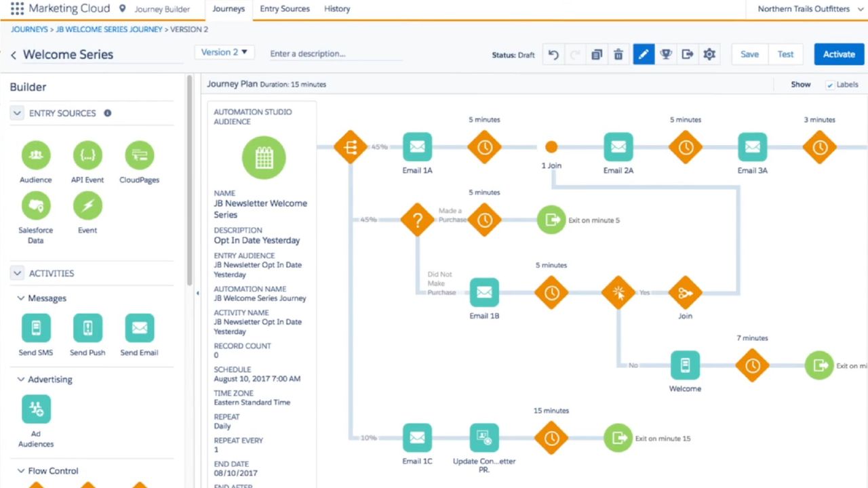Toggle the Labels checkbox
The image size is (868, 488).
pos(830,85)
